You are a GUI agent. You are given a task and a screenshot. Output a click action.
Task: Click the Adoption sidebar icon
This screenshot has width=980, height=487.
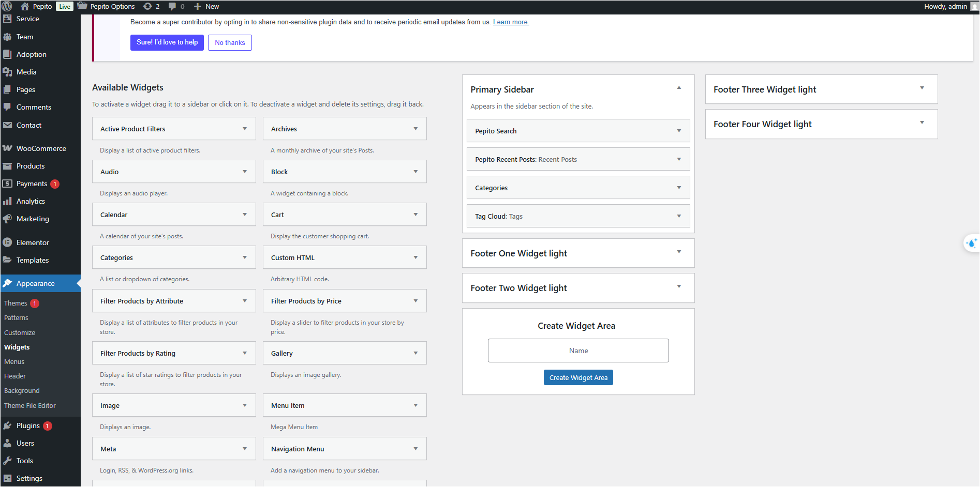pyautogui.click(x=7, y=54)
